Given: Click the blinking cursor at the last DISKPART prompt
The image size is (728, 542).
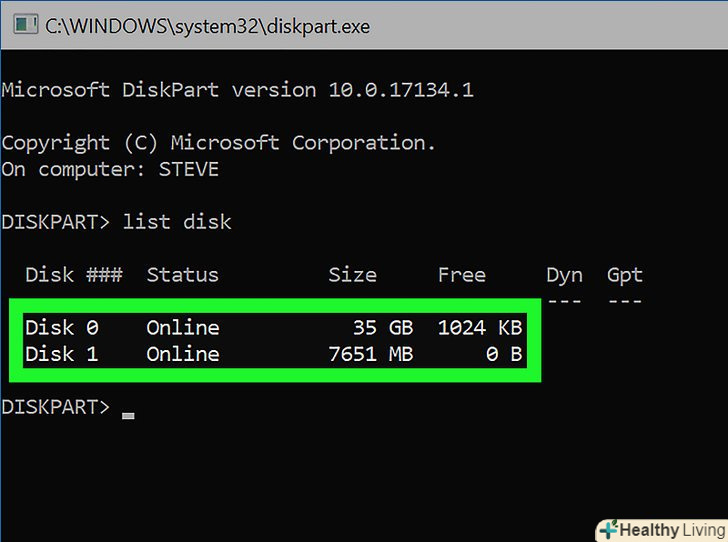Looking at the screenshot, I should pyautogui.click(x=129, y=416).
